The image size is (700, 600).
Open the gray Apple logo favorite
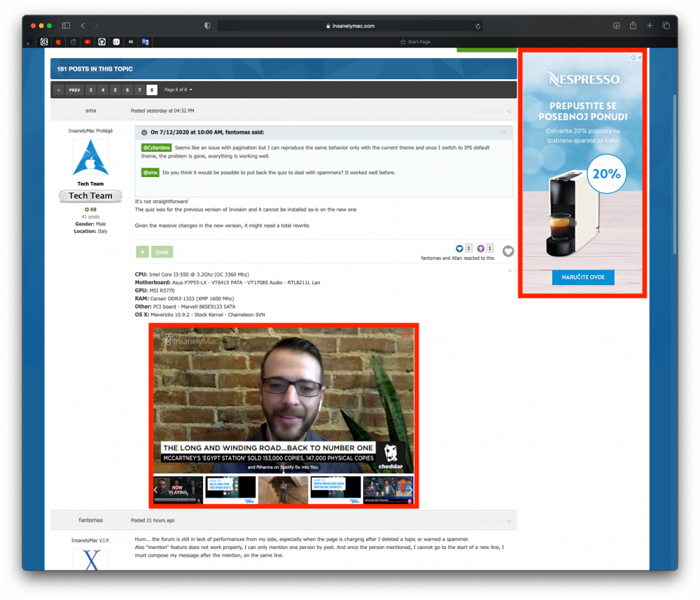73,42
